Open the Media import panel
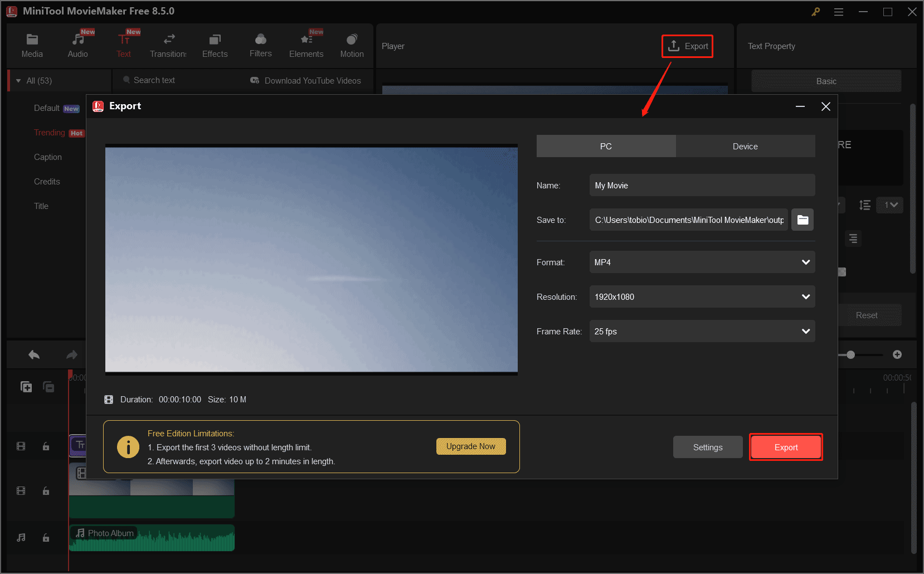 (x=32, y=43)
